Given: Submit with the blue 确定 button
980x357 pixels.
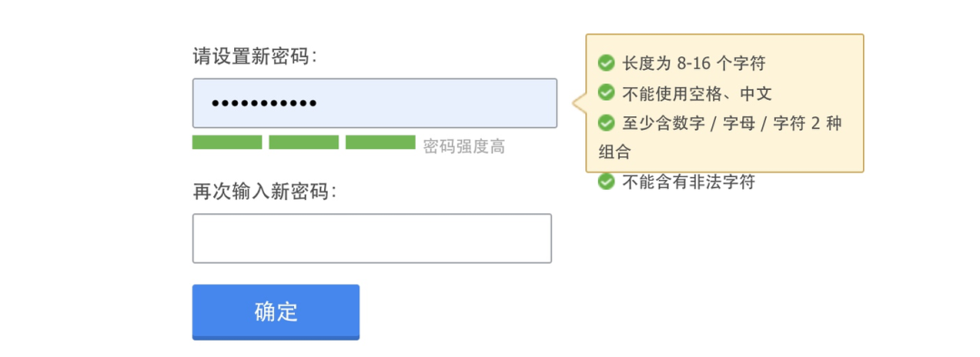Looking at the screenshot, I should 276,312.
